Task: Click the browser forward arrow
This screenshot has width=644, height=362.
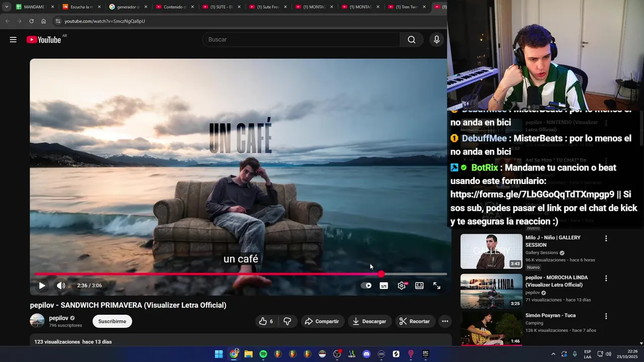Action: pyautogui.click(x=19, y=21)
